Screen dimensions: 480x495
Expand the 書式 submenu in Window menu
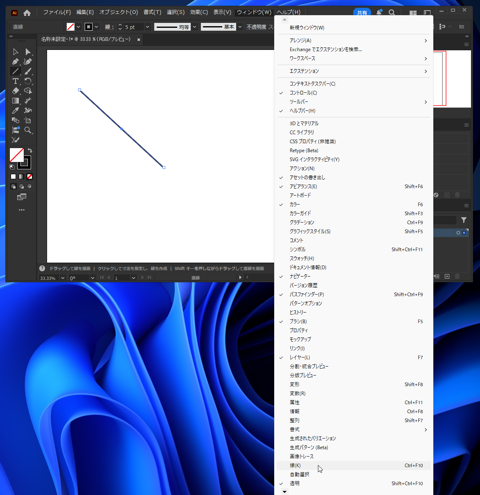pos(353,429)
